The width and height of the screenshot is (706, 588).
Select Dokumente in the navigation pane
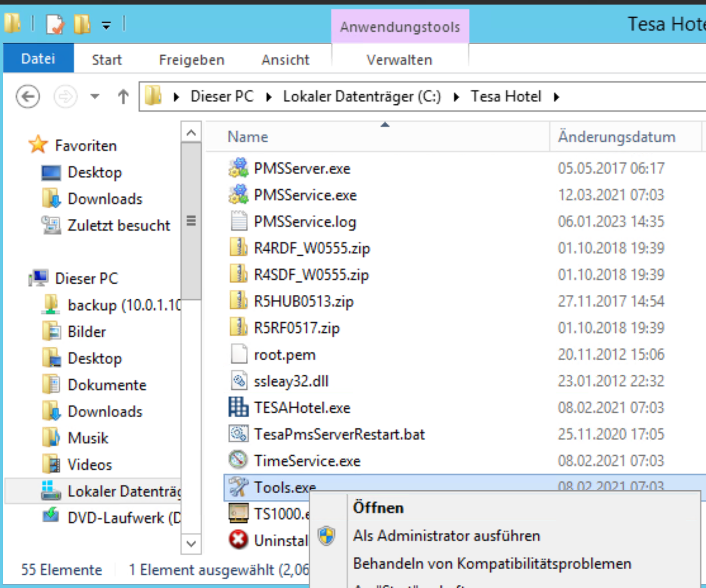tap(107, 384)
